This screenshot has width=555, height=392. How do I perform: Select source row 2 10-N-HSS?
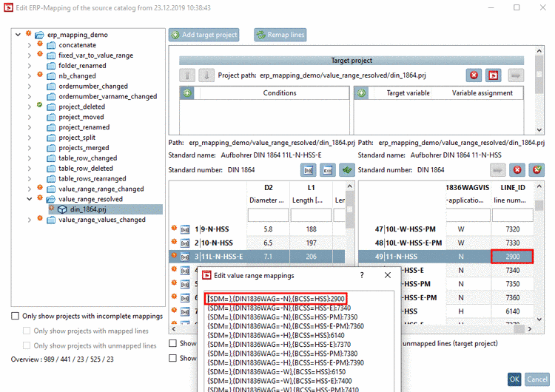[x=257, y=243]
